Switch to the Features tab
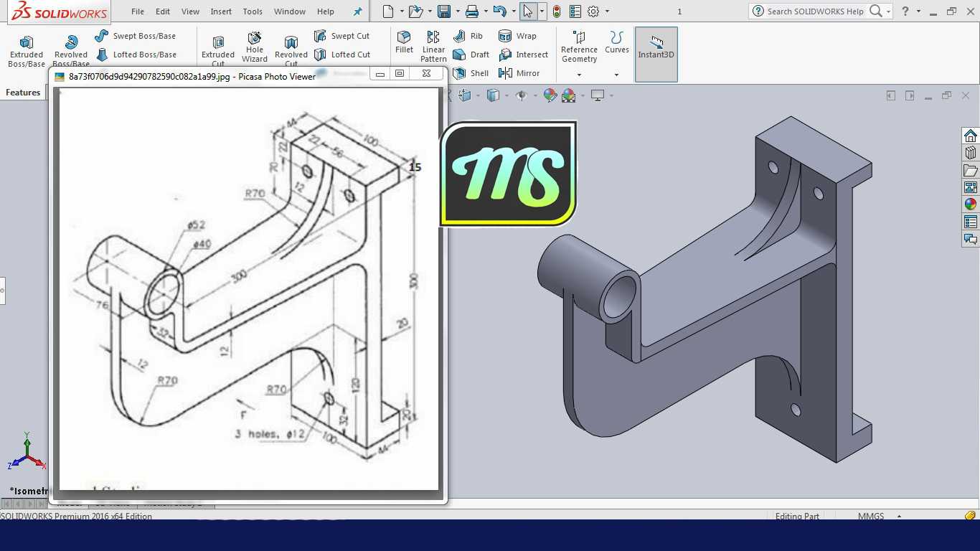This screenshot has height=551, width=980. click(23, 93)
